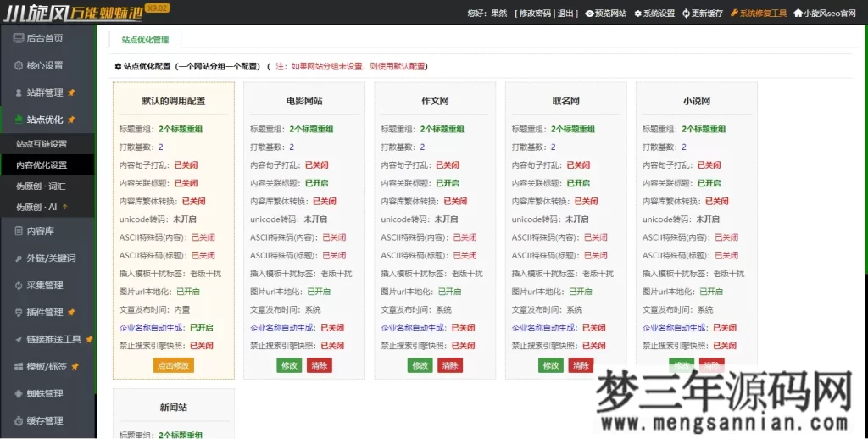
Task: Click send icon beside 链接推送工具
Action: pyautogui.click(x=19, y=340)
